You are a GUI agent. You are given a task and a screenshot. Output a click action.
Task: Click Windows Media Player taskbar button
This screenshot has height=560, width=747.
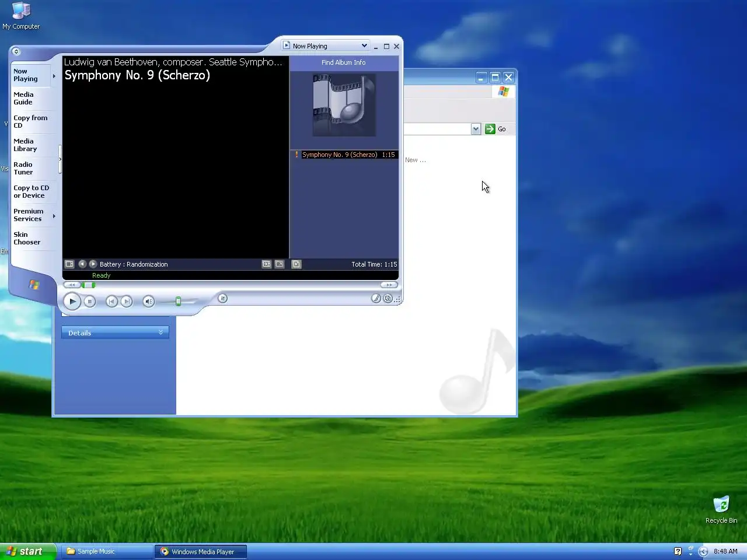pyautogui.click(x=201, y=551)
